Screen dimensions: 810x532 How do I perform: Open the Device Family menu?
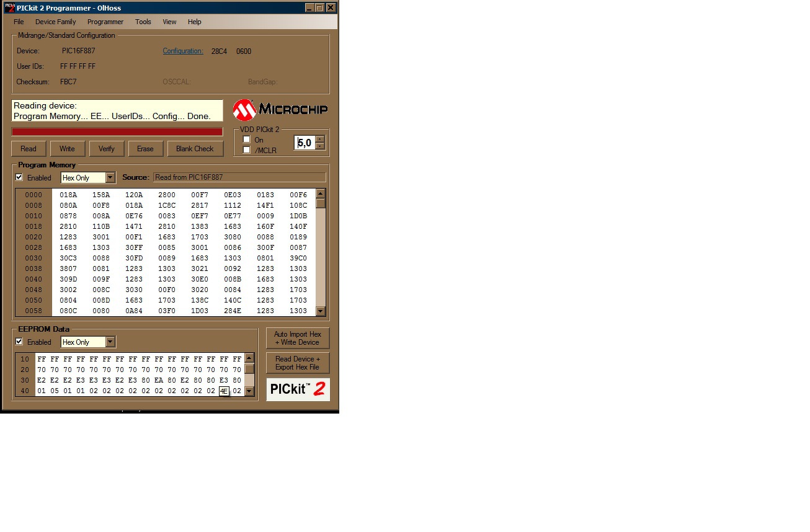pos(55,22)
